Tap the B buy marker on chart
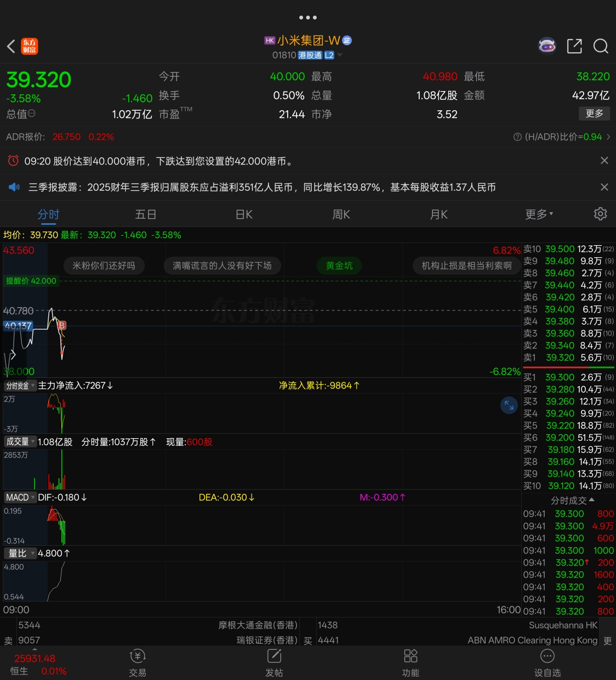 click(x=62, y=326)
